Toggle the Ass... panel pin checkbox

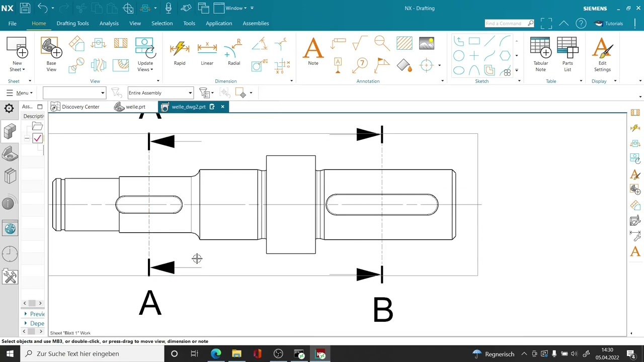40,107
